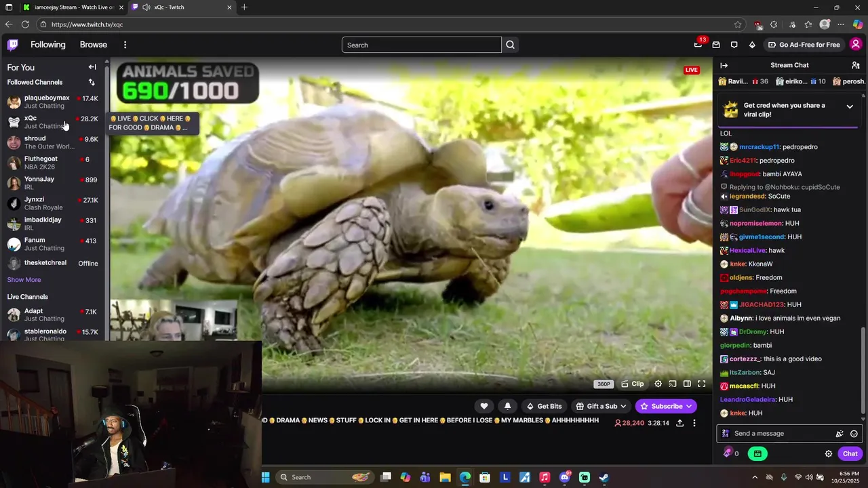Click the heart follow button
This screenshot has height=488, width=868.
484,406
